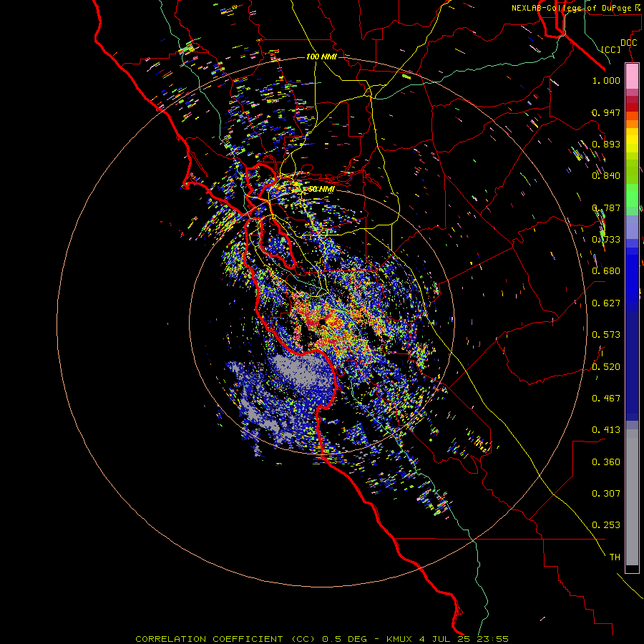The width and height of the screenshot is (644, 644).
Task: Click the gray segment of the color bar
Action: pos(632,497)
